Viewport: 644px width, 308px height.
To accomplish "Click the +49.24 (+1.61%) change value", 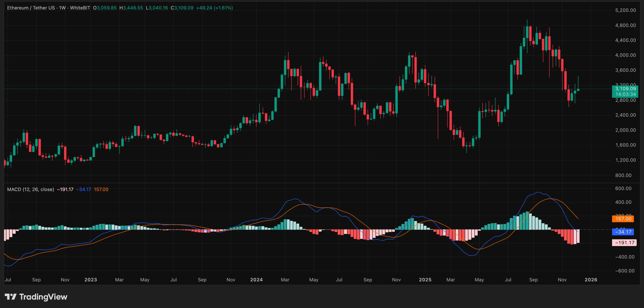I will coord(214,8).
